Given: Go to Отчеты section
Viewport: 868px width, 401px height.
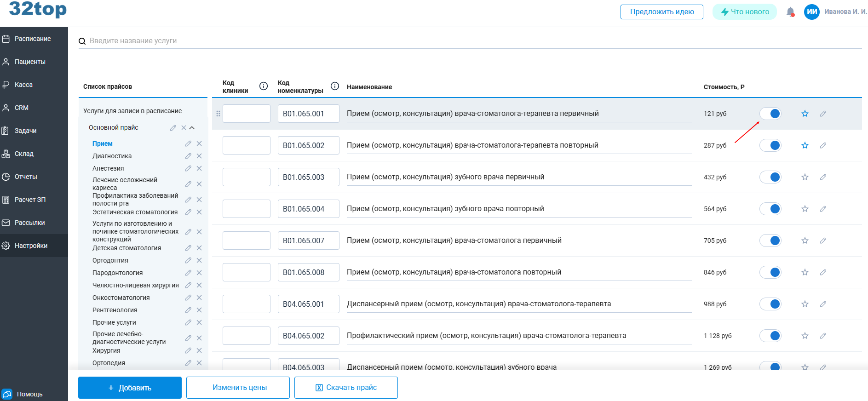Looking at the screenshot, I should (x=26, y=177).
